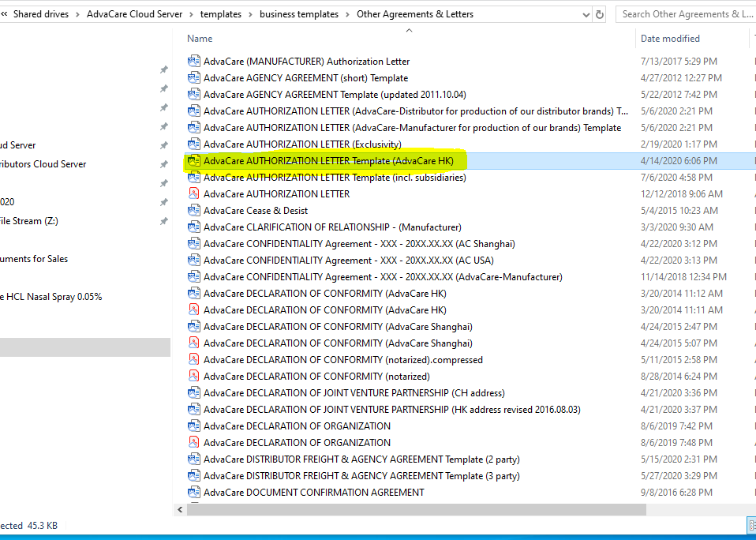Select the AUTHORIZATION LETTER (Exclusivity) file icon
Viewport: 756px width, 540px height.
click(x=193, y=144)
